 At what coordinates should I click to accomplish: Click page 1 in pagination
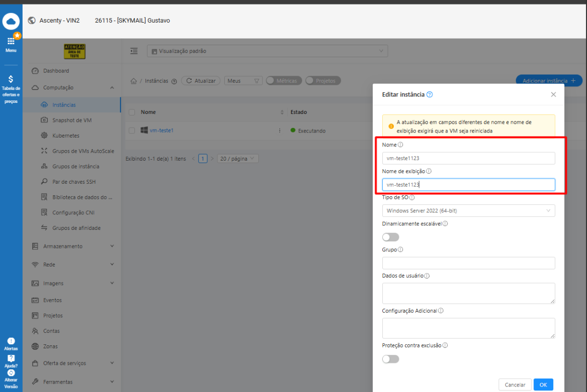click(203, 159)
